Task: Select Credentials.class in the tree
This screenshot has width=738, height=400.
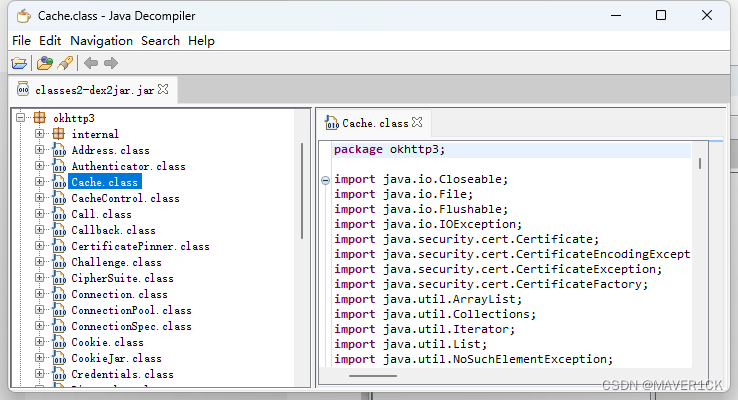Action: (x=122, y=374)
